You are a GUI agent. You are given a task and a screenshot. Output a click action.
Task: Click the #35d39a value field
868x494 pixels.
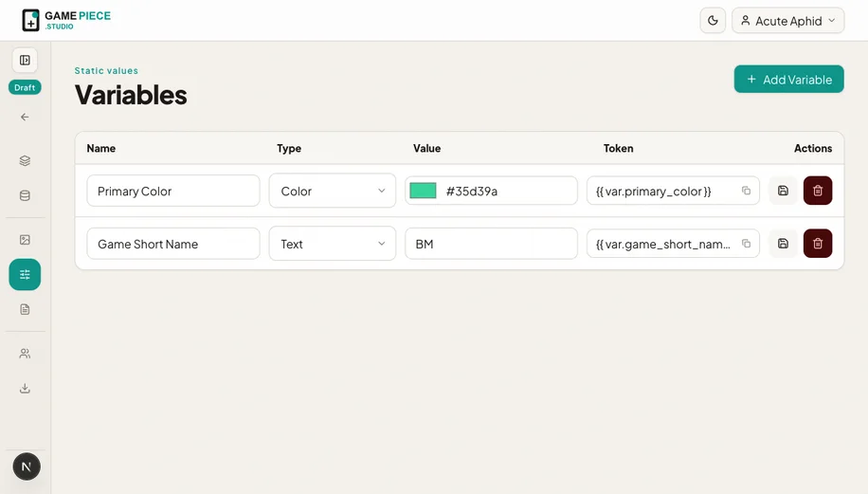491,191
